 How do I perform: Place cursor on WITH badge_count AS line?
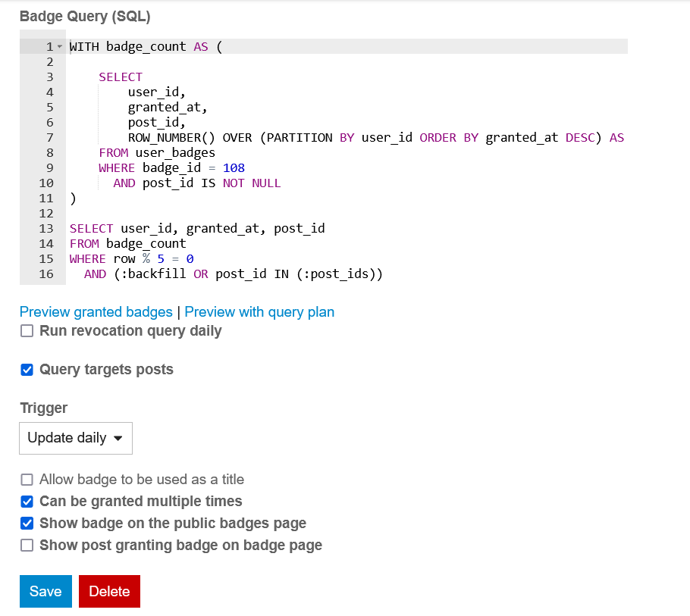146,47
